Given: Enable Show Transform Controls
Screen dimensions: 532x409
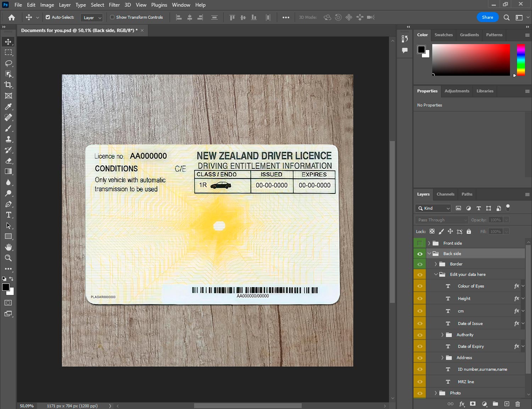Looking at the screenshot, I should (x=112, y=17).
